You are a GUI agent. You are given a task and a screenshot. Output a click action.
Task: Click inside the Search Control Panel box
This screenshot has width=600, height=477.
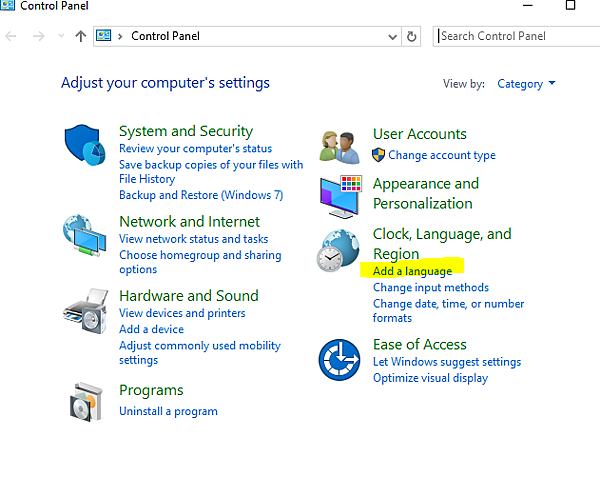(515, 36)
